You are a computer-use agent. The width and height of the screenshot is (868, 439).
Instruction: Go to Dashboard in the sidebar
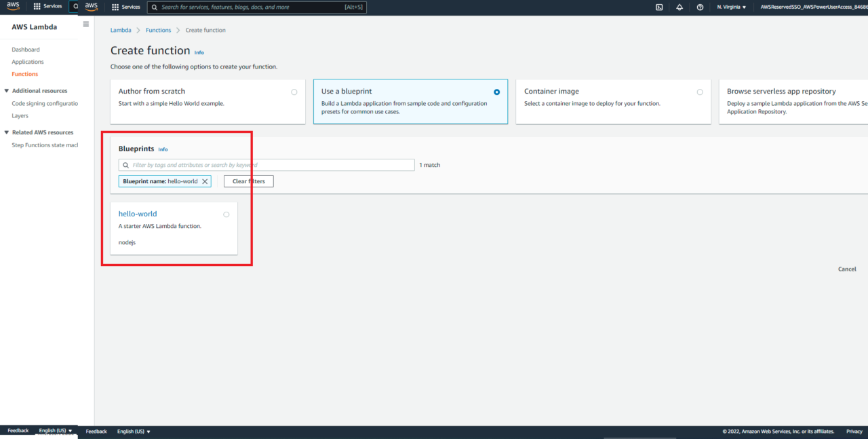tap(26, 50)
